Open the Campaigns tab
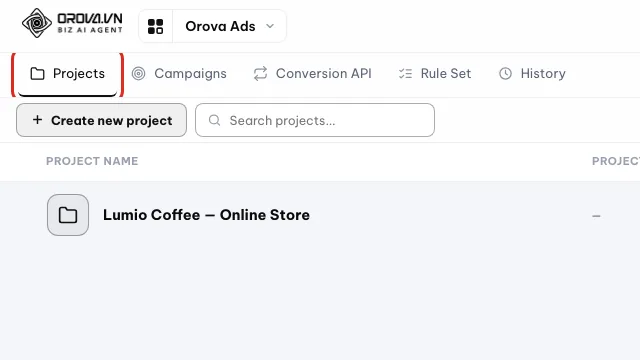The width and height of the screenshot is (640, 360). point(179,74)
